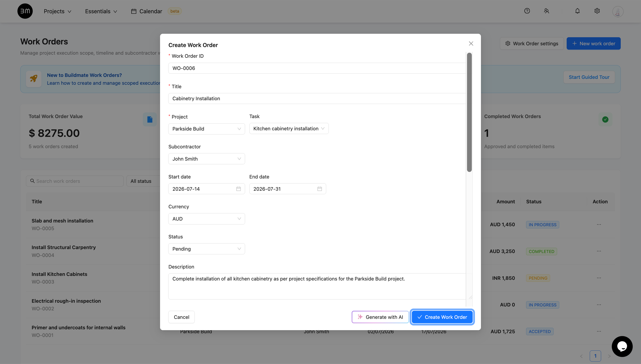Screen dimensions: 641x364
Task: Open actions menu for Install Kitchen Cabinets
Action: pyautogui.click(x=599, y=278)
